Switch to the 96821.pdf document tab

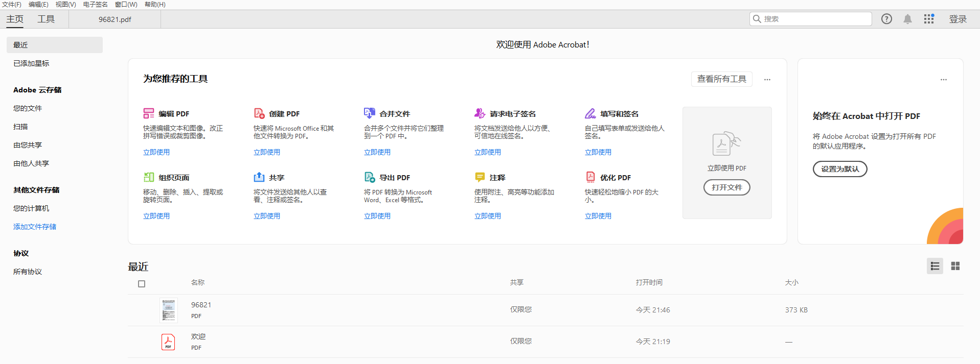(x=115, y=19)
